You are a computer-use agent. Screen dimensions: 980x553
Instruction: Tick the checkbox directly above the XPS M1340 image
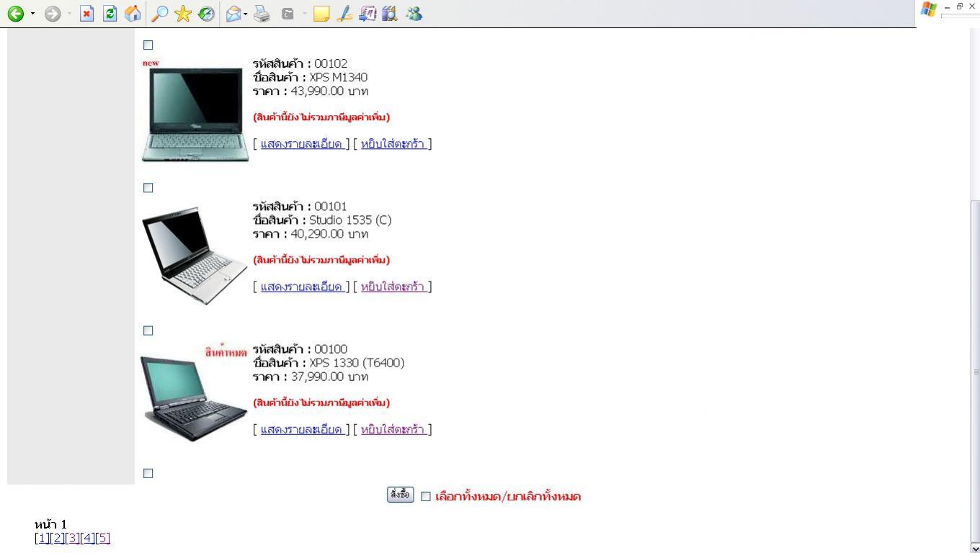click(148, 45)
